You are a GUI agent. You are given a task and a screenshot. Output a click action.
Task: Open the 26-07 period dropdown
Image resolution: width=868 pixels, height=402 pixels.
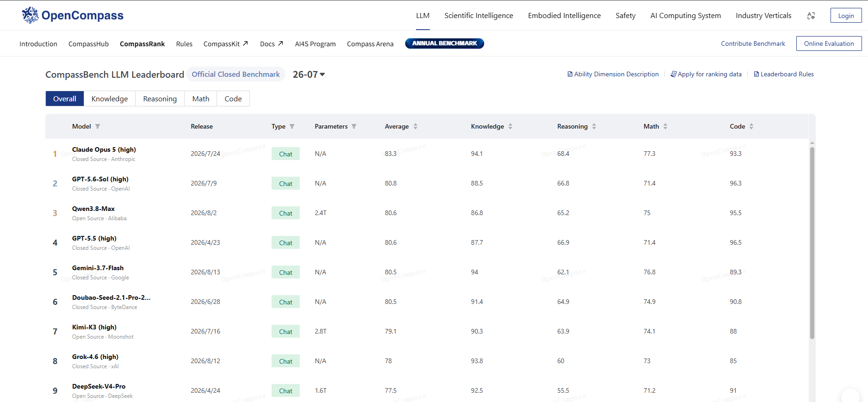click(309, 74)
